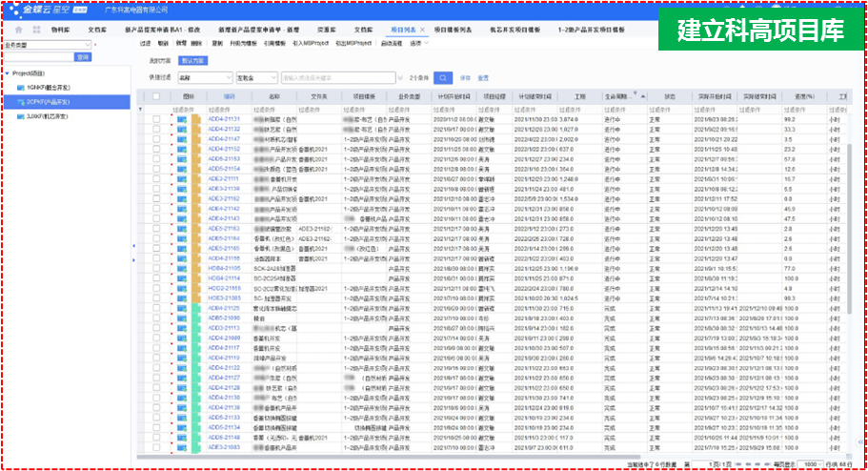Click the keyword filter input field
868x471 pixels.
338,78
